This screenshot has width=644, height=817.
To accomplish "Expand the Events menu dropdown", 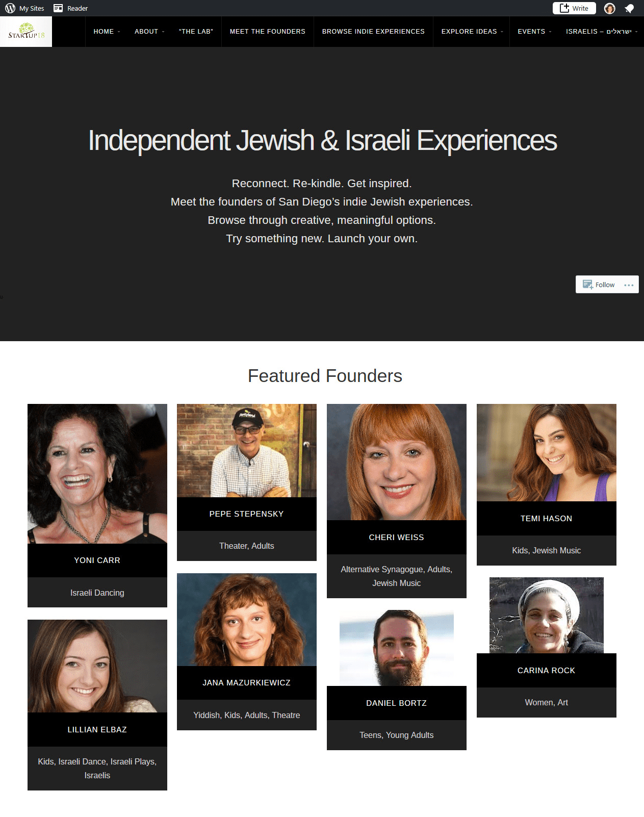I will tap(534, 32).
